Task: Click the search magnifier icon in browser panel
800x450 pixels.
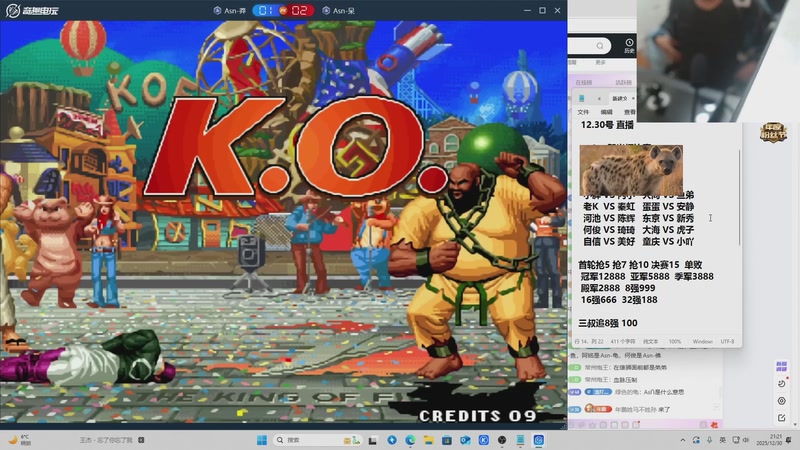Action: pyautogui.click(x=600, y=46)
